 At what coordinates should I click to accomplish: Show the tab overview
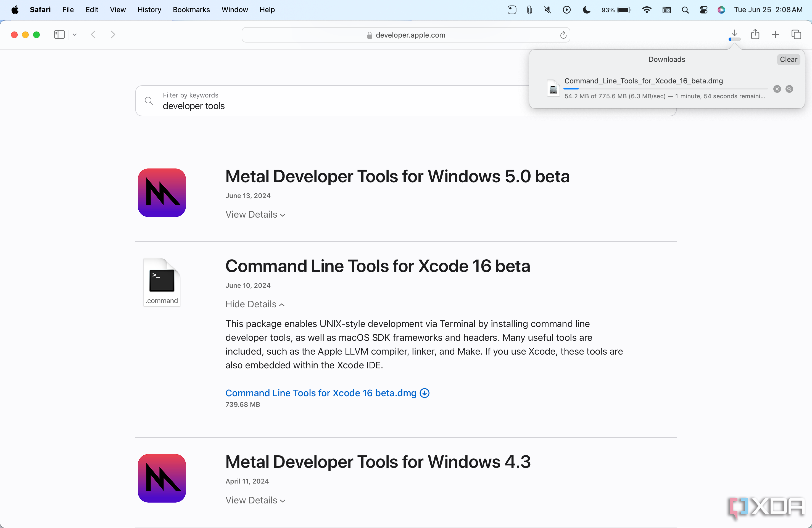[x=796, y=35]
